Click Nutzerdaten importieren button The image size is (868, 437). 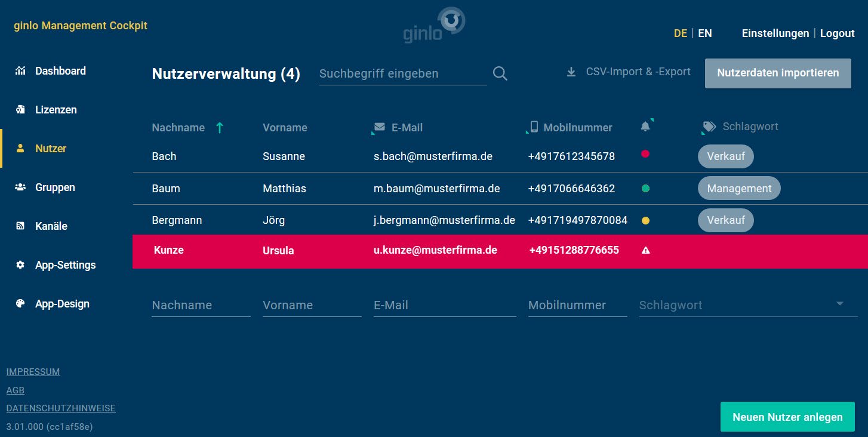(x=778, y=73)
